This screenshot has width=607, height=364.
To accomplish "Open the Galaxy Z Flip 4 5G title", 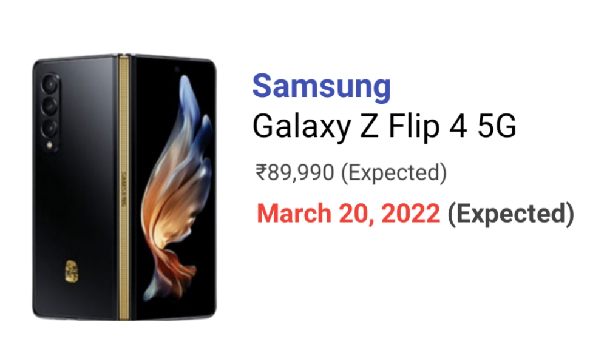I will (x=384, y=126).
